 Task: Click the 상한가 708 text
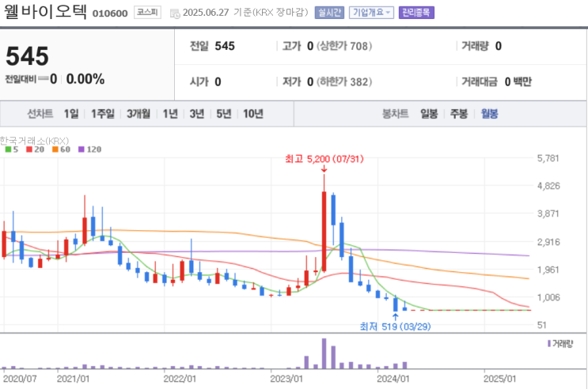[344, 46]
